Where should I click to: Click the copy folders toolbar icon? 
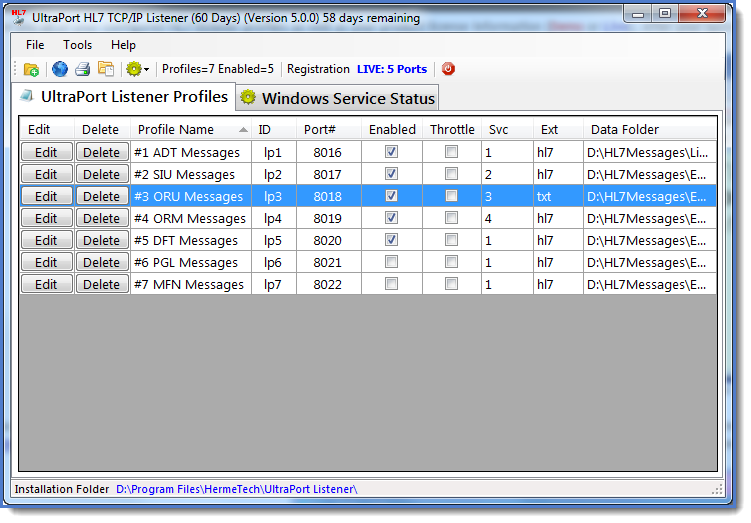(x=106, y=69)
